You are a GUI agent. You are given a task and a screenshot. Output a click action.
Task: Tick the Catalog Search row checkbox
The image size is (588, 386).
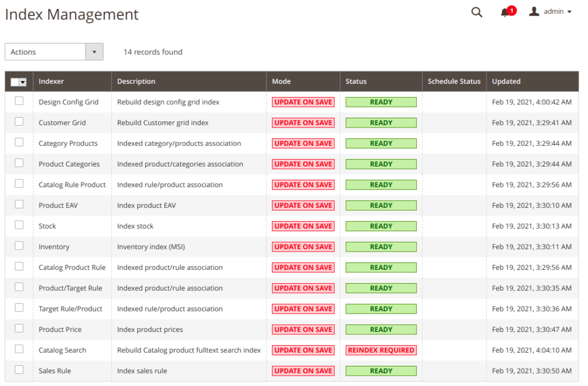[x=19, y=350]
